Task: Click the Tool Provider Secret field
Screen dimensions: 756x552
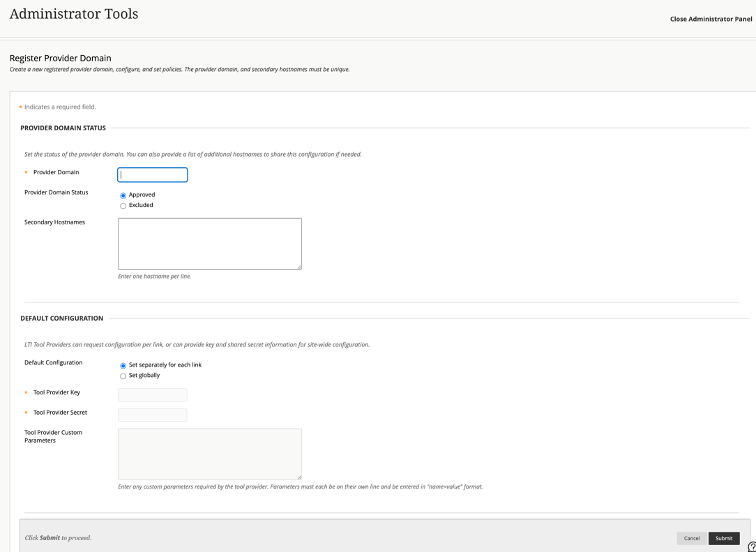Action: click(152, 415)
